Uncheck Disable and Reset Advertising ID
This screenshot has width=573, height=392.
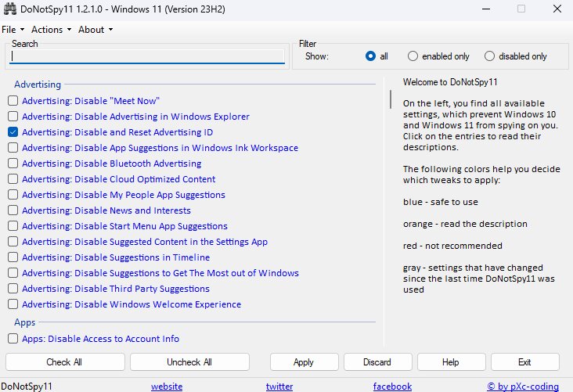(13, 132)
